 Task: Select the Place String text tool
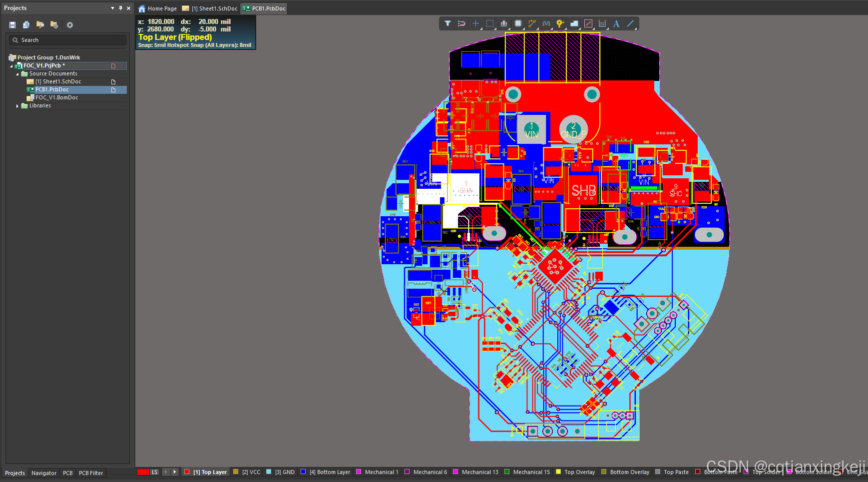click(x=616, y=23)
